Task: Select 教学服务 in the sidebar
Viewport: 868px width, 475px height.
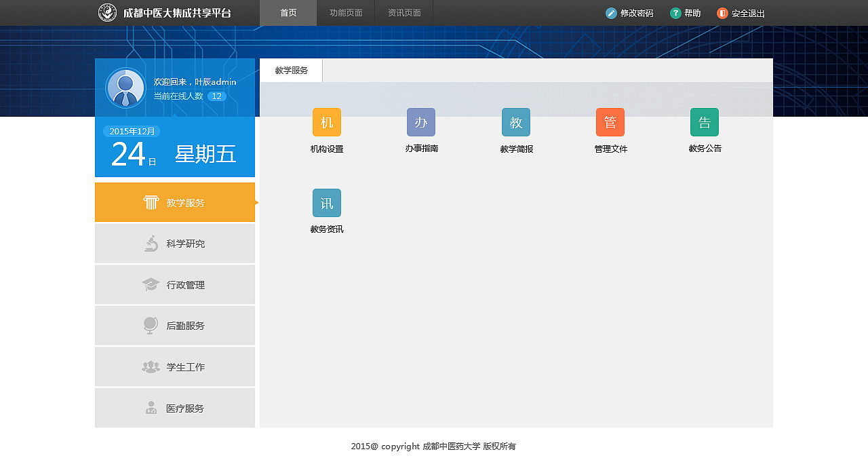Action: (x=174, y=202)
